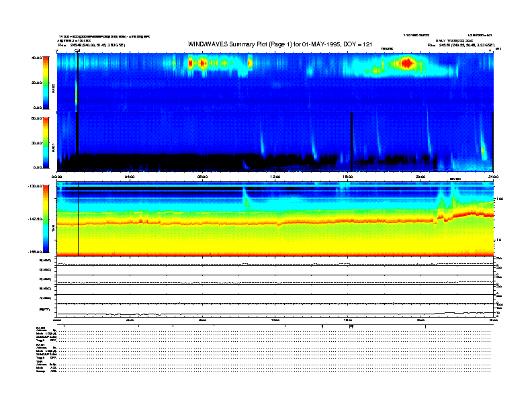This screenshot has height=411, width=532.
Task: Click the TNR panel color scale bar
Action: click(46, 219)
